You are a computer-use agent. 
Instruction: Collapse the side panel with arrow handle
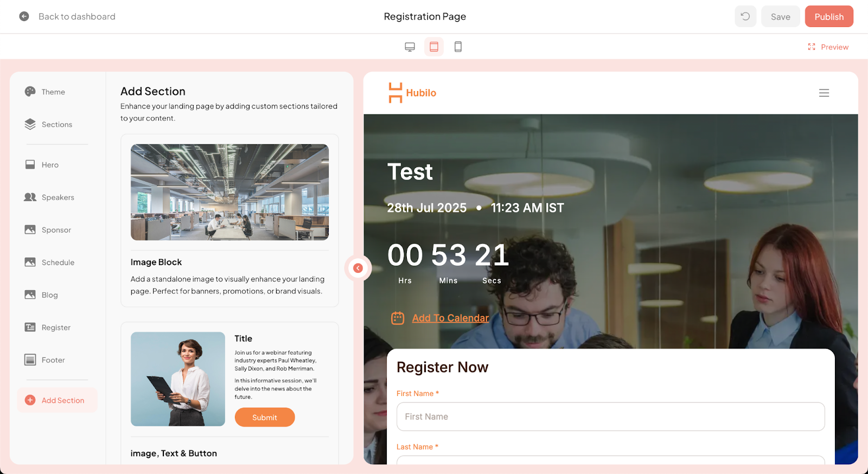[x=358, y=268]
